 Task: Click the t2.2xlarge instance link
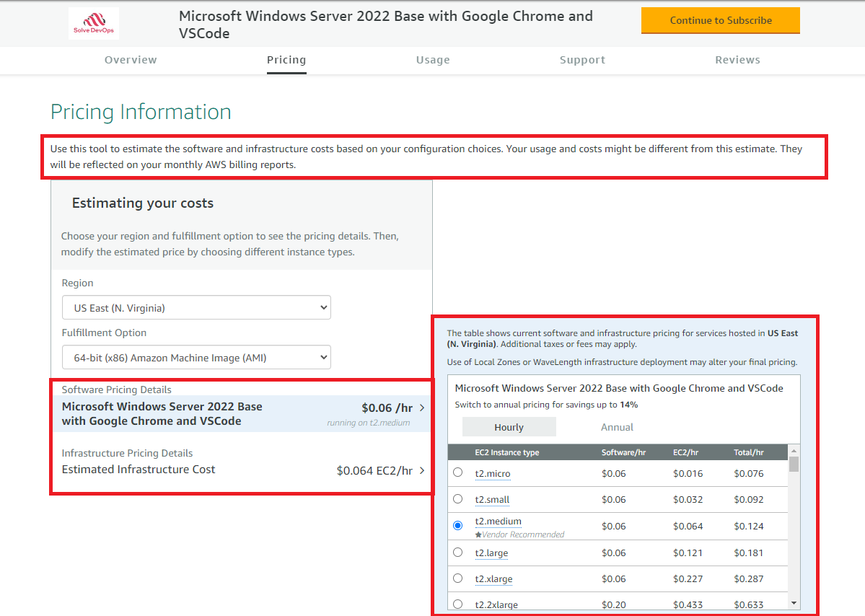click(x=496, y=605)
